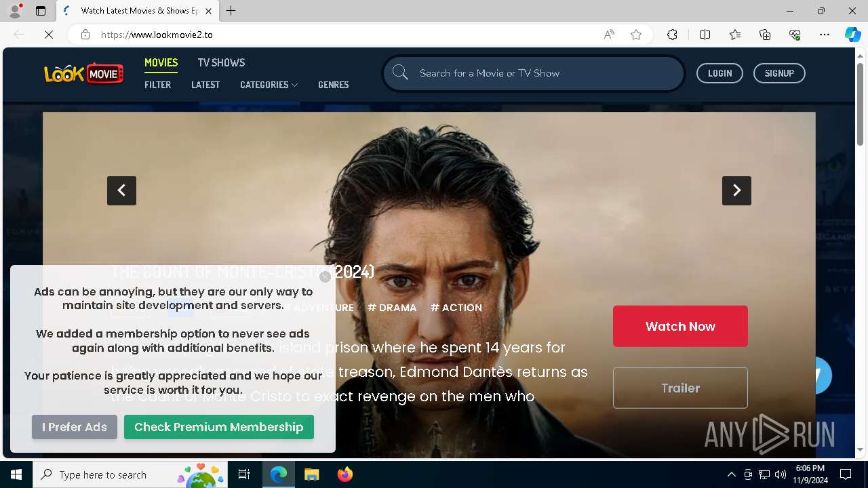Open the #DRAMA genre tag
This screenshot has width=868, height=488.
[x=392, y=308]
